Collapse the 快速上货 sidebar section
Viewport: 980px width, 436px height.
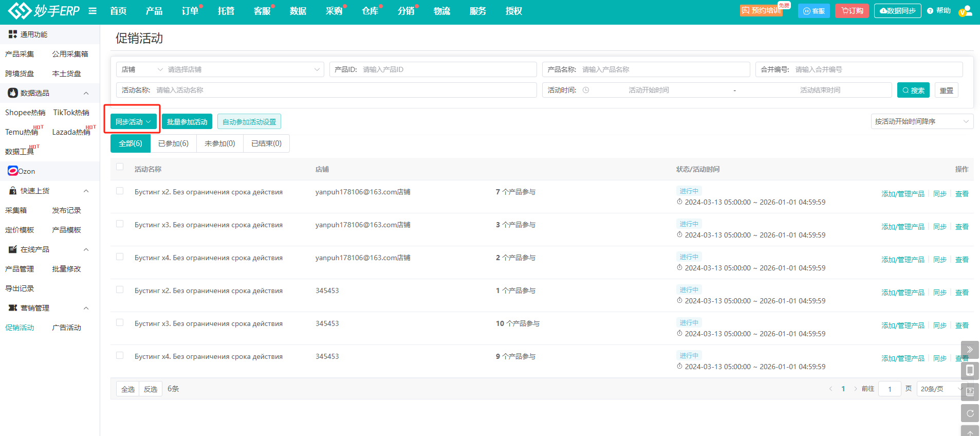click(86, 191)
